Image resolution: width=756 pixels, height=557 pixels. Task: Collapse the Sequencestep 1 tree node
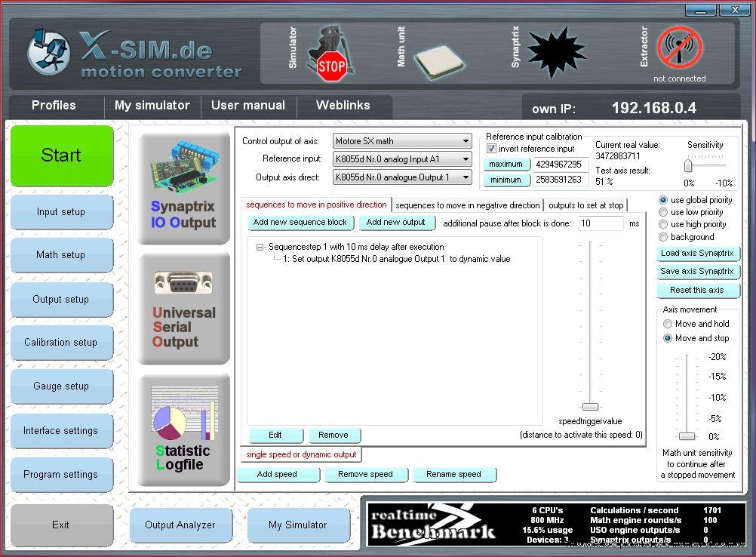pyautogui.click(x=260, y=247)
